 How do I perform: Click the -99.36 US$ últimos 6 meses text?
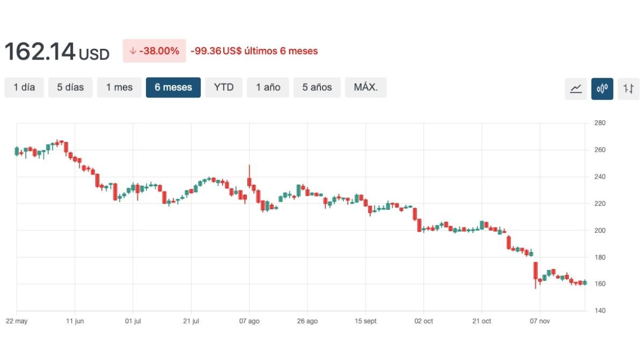[254, 51]
